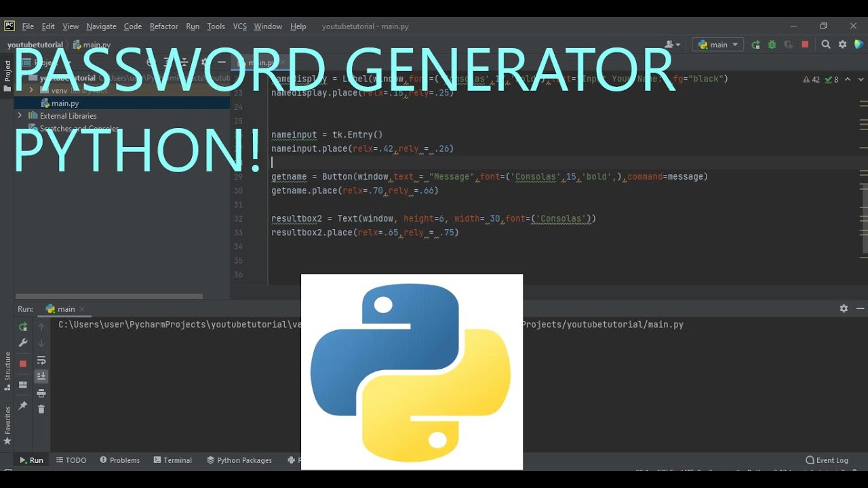Open the Problems tool window
Image resolution: width=868 pixels, height=488 pixels.
120,460
